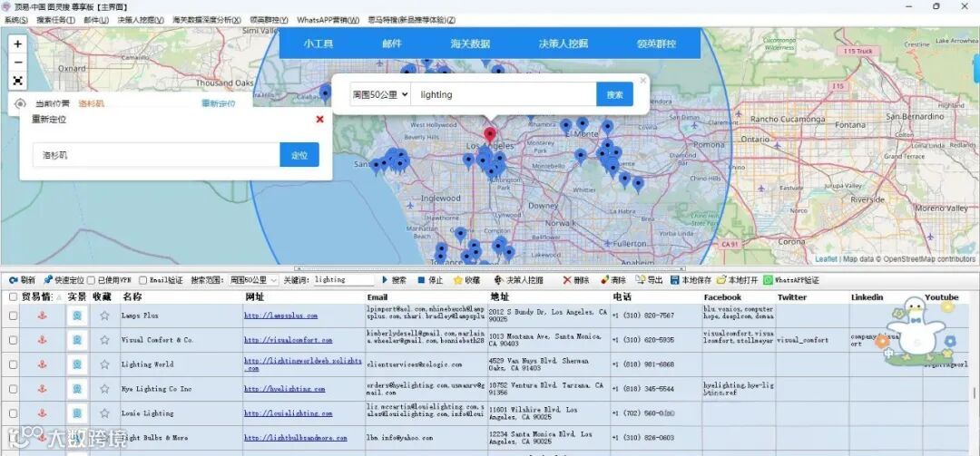Screen dimensions: 980x456
Task: Click the 停止 stop toolbar button
Action: (x=430, y=280)
